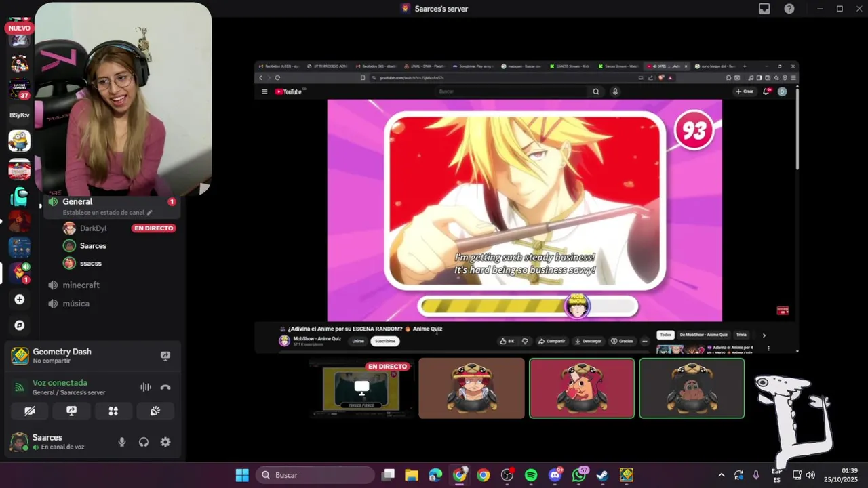This screenshot has height=488, width=868.
Task: Disconnect from voice call
Action: [x=165, y=387]
